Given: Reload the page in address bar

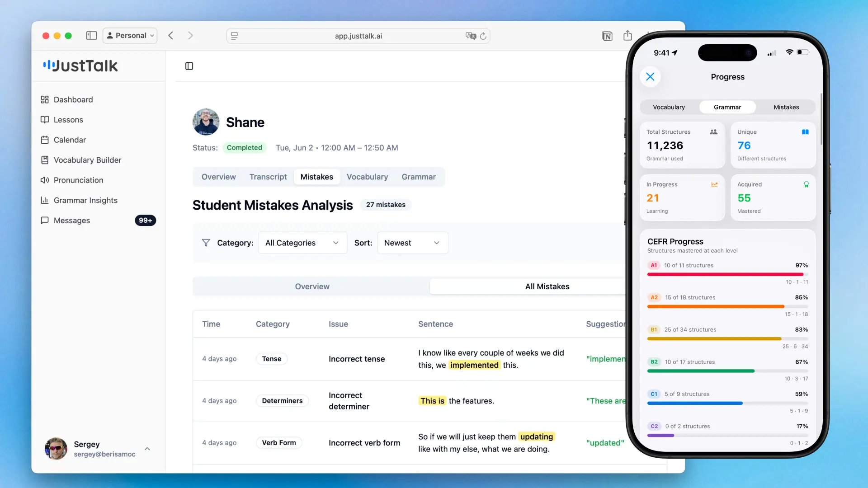Looking at the screenshot, I should click(x=483, y=36).
